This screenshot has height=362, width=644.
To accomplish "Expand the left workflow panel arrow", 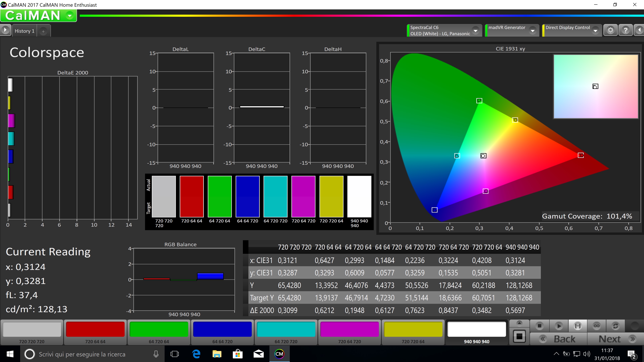I will [5, 30].
